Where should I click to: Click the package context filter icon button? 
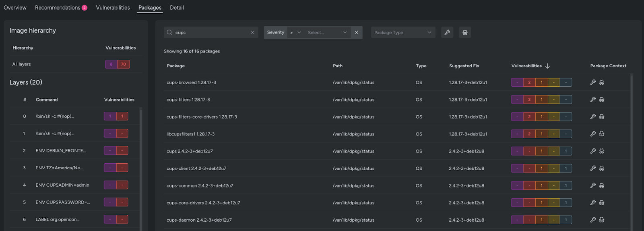click(465, 32)
